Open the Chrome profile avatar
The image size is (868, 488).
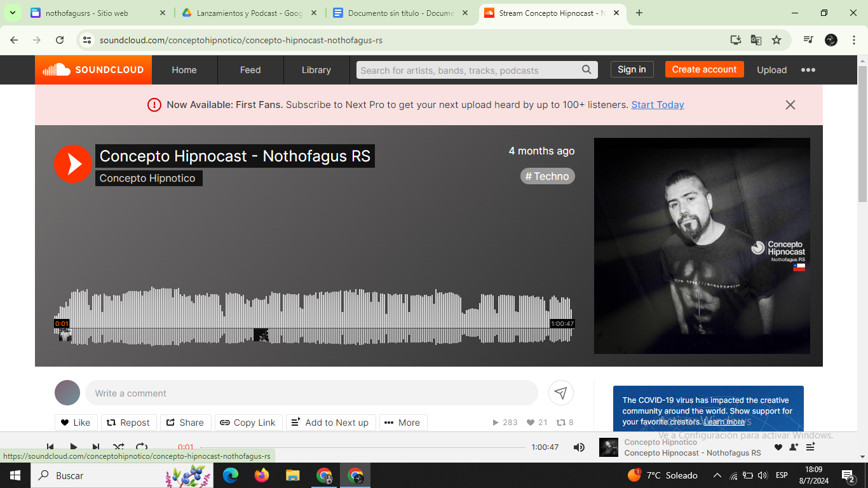[x=831, y=40]
